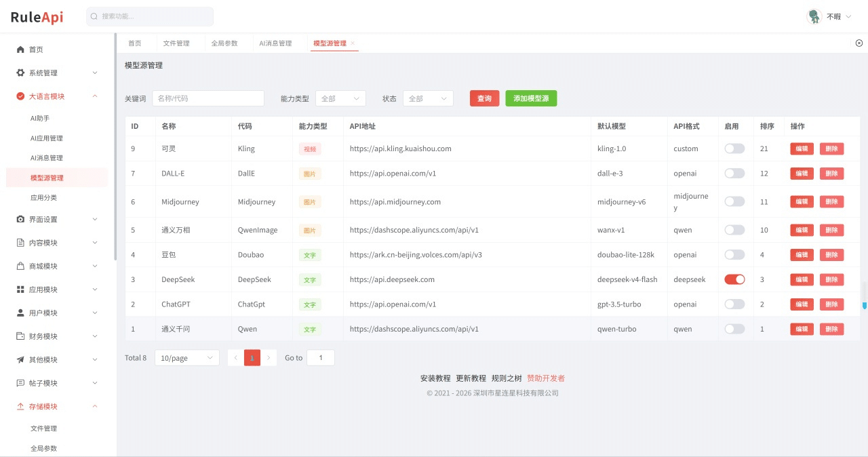868x457 pixels.
Task: Open the 能力类型 filter dropdown
Action: tap(340, 98)
